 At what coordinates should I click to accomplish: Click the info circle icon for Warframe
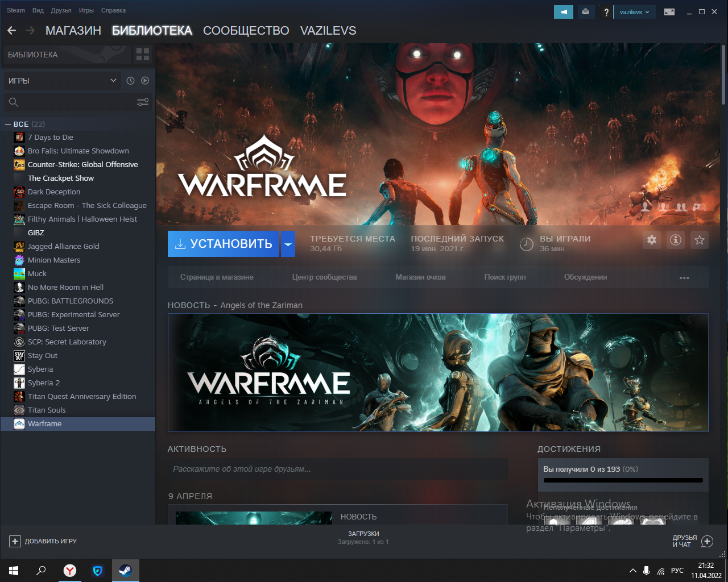(x=675, y=240)
